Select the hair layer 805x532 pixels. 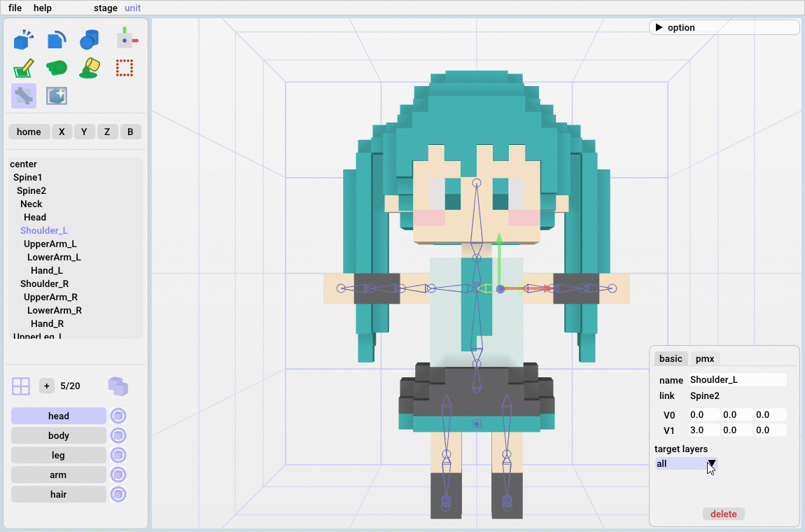pyautogui.click(x=59, y=494)
